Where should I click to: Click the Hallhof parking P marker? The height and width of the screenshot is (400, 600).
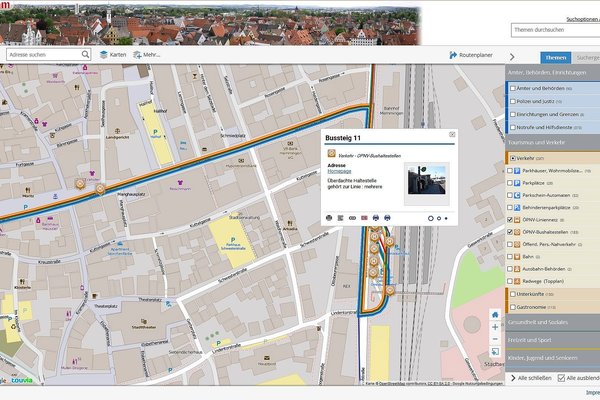coord(155,132)
